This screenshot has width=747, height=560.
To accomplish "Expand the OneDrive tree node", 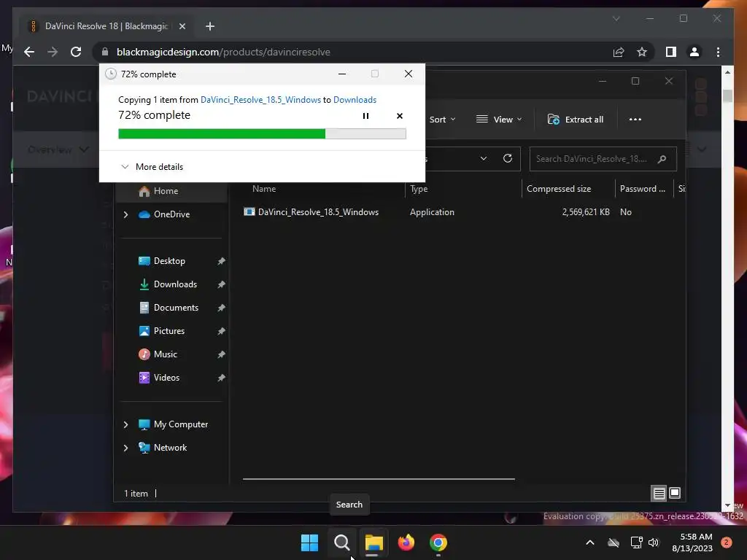I will coord(125,215).
